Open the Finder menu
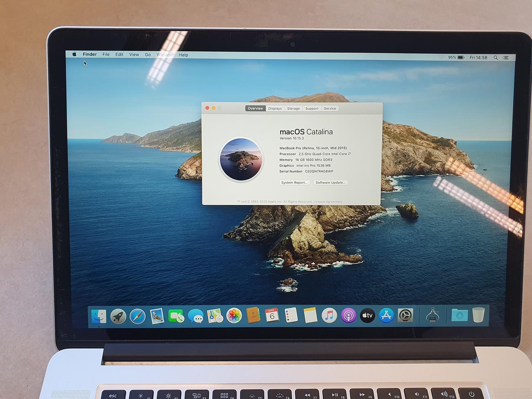The width and height of the screenshot is (532, 399). click(x=90, y=54)
